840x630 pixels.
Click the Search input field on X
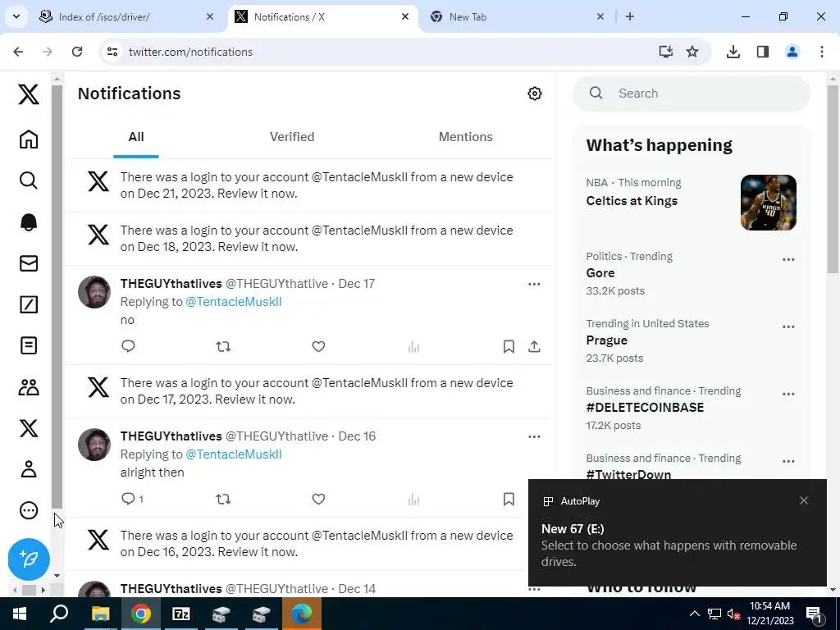(x=691, y=94)
